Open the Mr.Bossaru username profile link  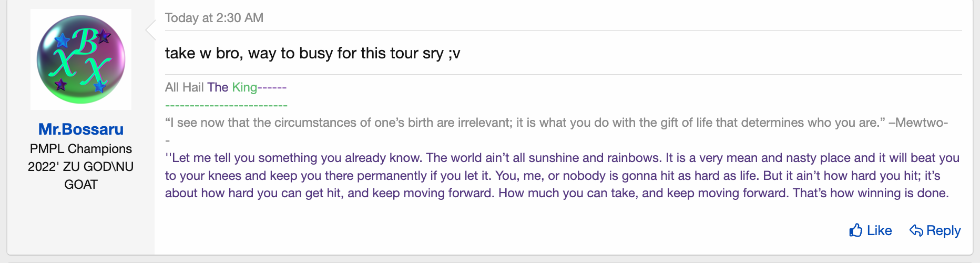[81, 129]
